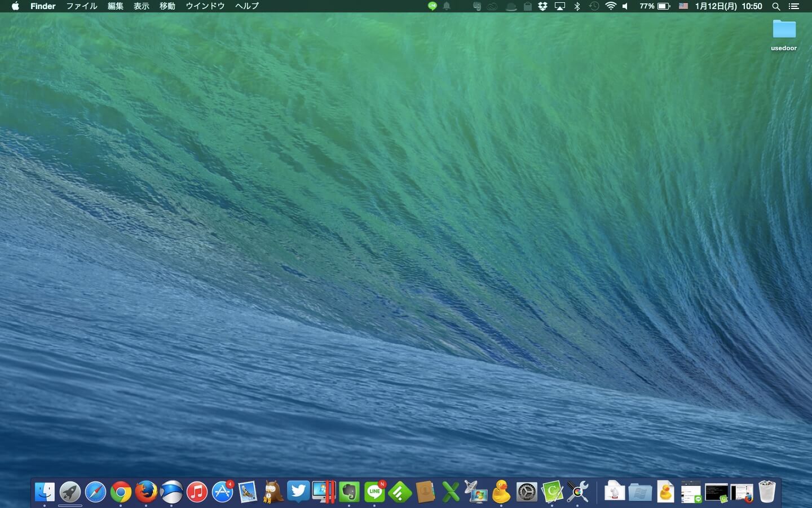The height and width of the screenshot is (508, 812).
Task: Open the ヘルプ menu
Action: pyautogui.click(x=247, y=6)
